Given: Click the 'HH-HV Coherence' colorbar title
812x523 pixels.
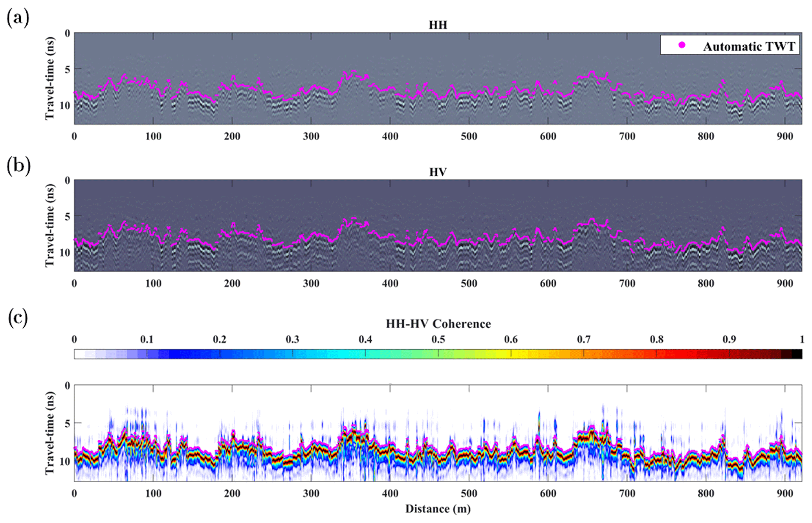Looking at the screenshot, I should (x=438, y=324).
